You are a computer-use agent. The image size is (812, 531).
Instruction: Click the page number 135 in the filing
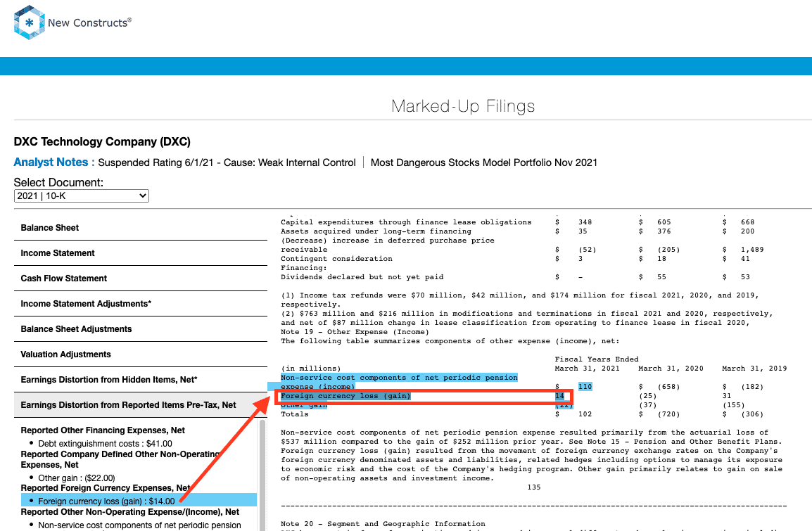click(534, 487)
